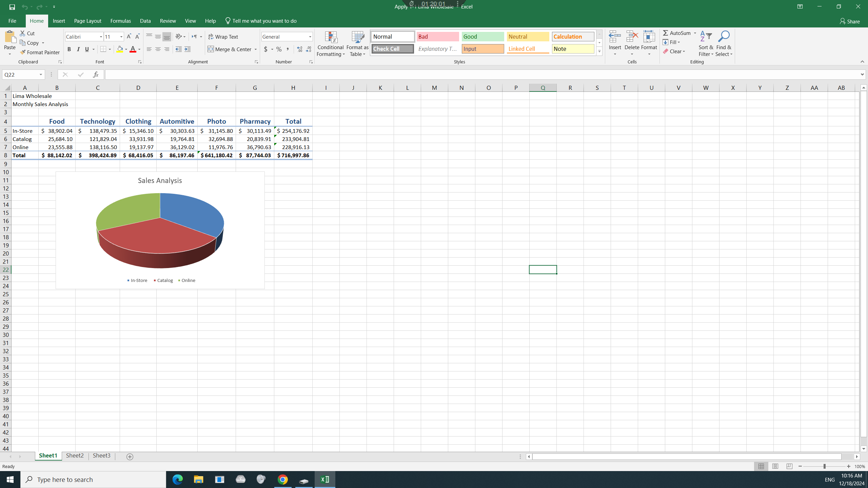Viewport: 868px width, 488px height.
Task: Click the Sort & Filter icon
Action: (x=706, y=37)
